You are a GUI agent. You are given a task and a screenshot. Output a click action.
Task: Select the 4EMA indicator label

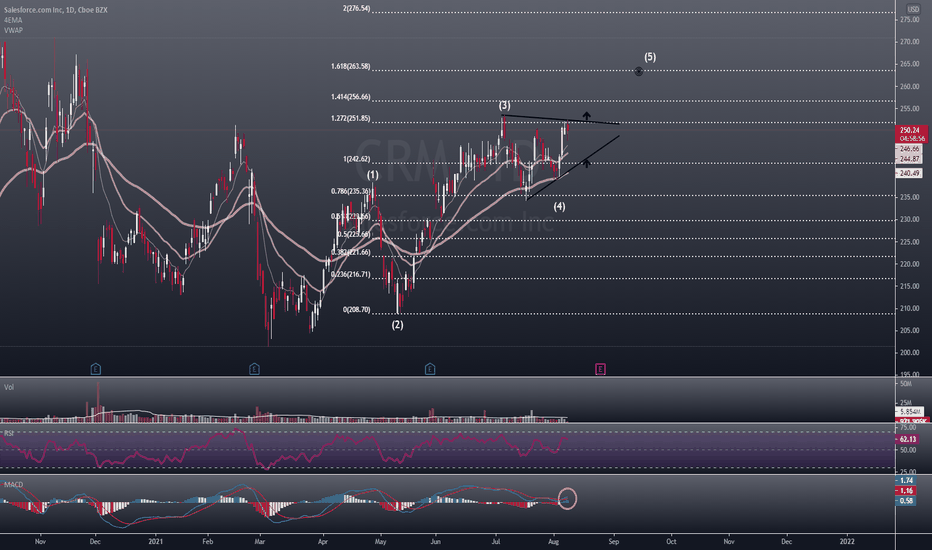click(x=13, y=20)
